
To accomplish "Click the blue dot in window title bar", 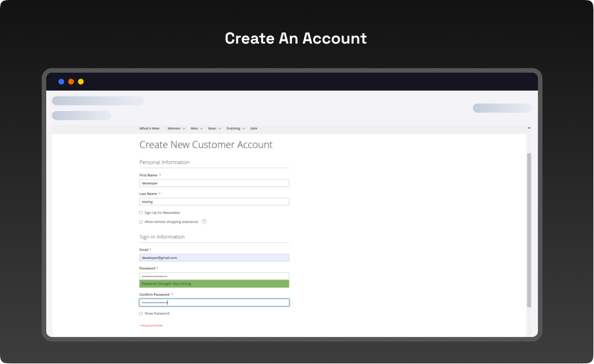I will (61, 82).
